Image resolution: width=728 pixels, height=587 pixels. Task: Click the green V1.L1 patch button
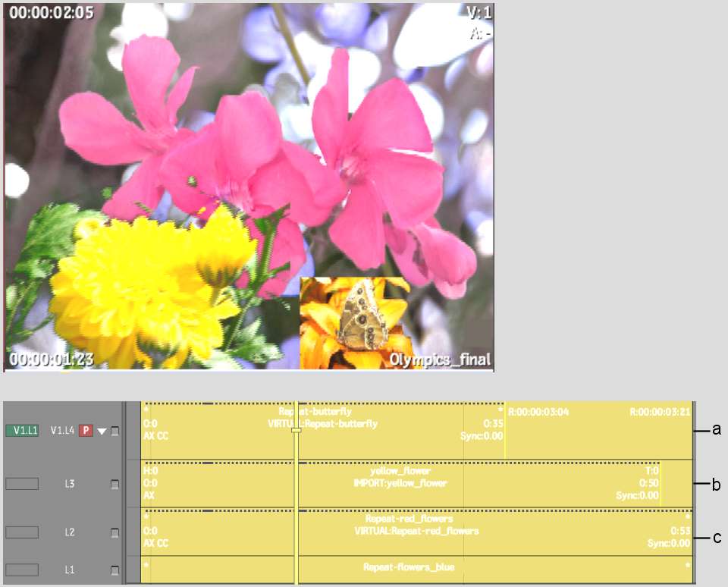pyautogui.click(x=22, y=431)
